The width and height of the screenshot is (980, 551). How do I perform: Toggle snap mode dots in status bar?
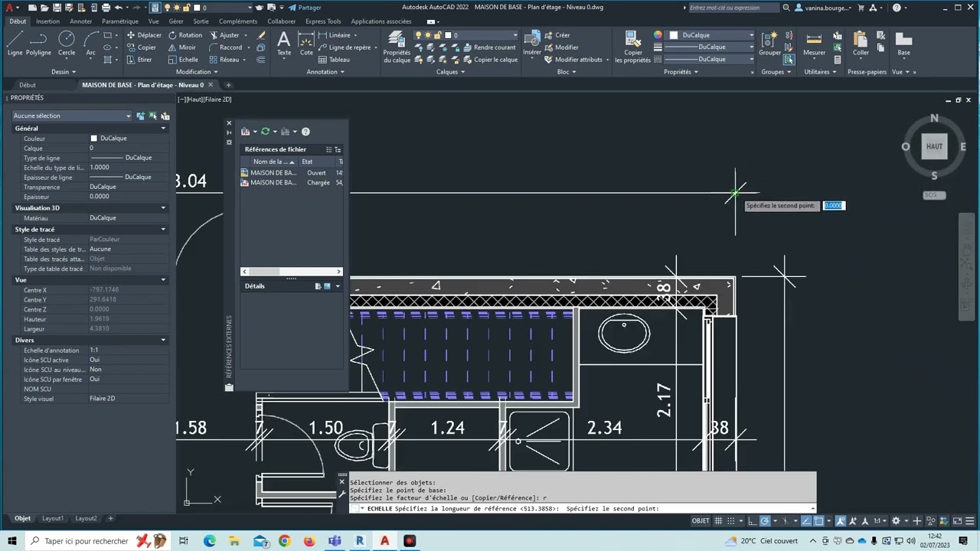(733, 521)
